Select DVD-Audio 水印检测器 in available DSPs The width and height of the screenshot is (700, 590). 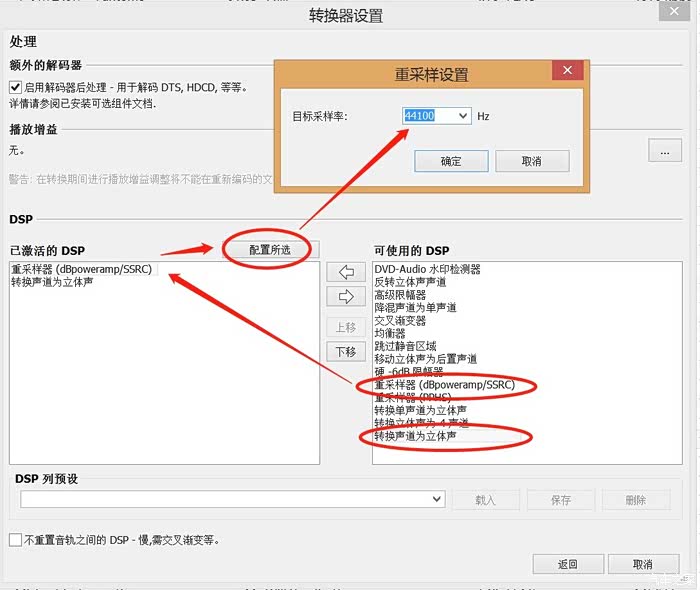(427, 269)
